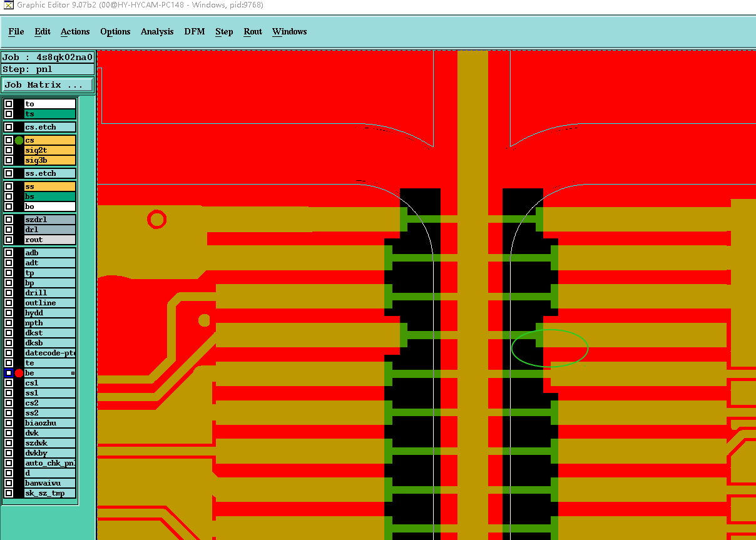Click the Graphic Editor title bar icon

[x=9, y=5]
